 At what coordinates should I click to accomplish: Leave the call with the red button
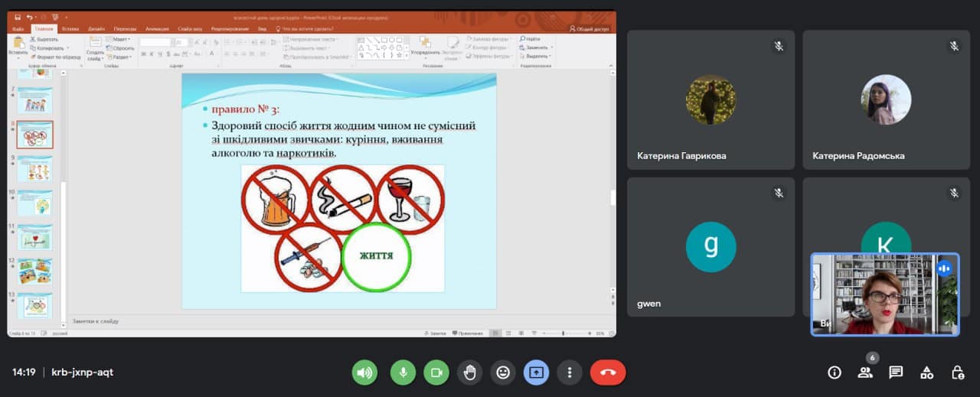608,373
